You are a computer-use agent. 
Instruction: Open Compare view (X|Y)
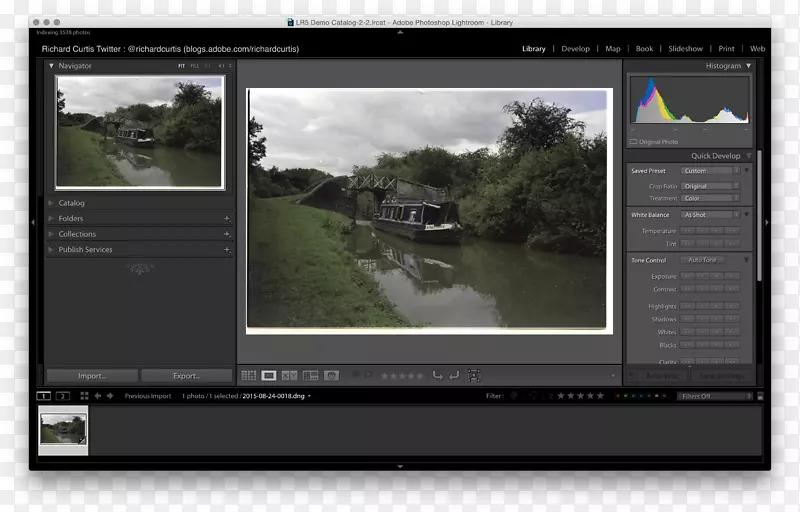point(289,376)
